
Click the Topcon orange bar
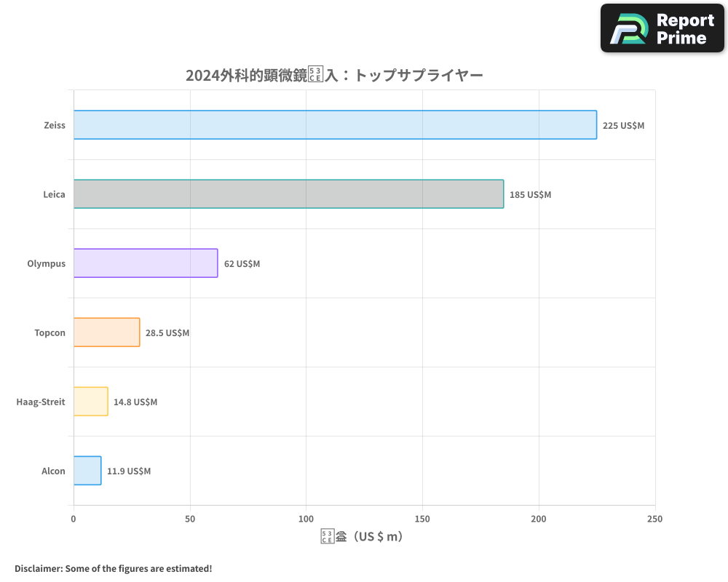[x=106, y=332]
